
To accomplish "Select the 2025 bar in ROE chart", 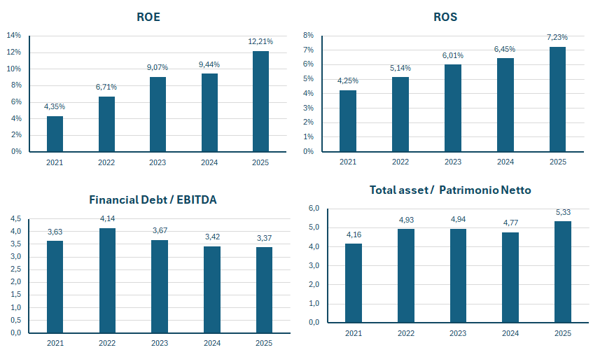I will coord(260,101).
